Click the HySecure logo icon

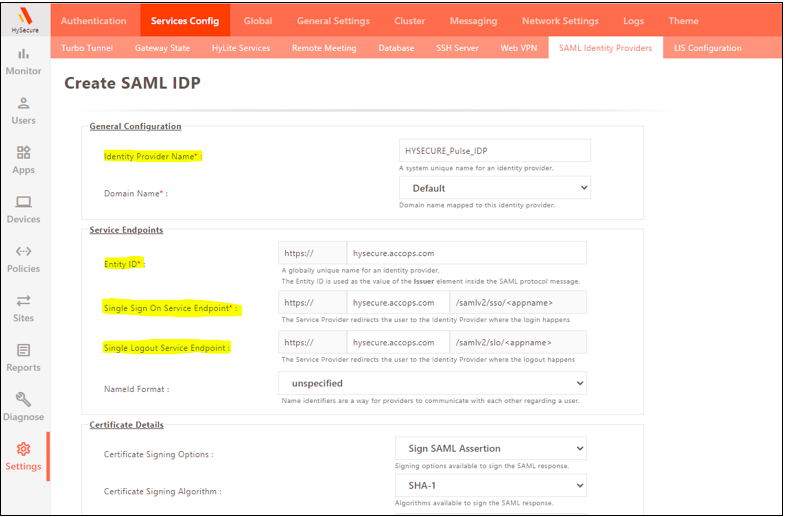point(24,16)
